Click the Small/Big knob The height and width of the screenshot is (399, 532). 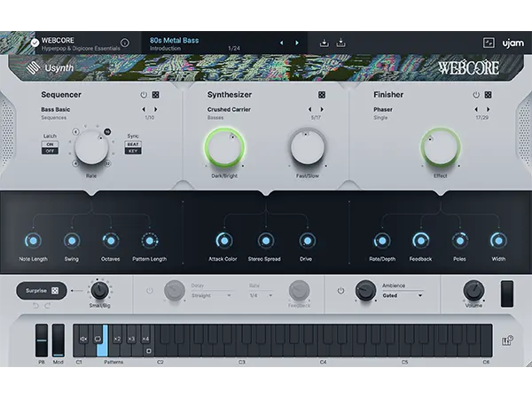coord(99,291)
